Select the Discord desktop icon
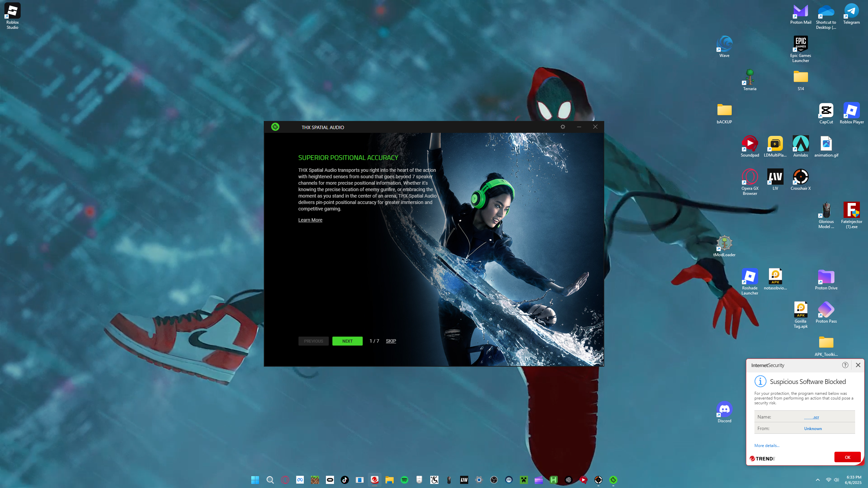Viewport: 868px width, 488px height. (x=724, y=412)
